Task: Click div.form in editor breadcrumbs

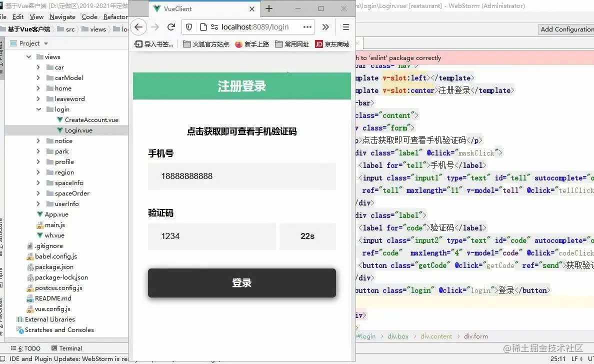Action: pyautogui.click(x=476, y=336)
